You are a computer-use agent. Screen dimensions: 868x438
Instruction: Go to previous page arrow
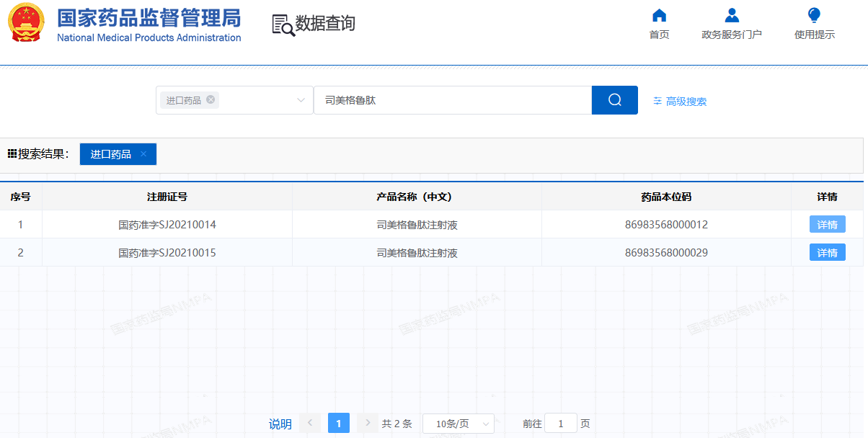(310, 423)
